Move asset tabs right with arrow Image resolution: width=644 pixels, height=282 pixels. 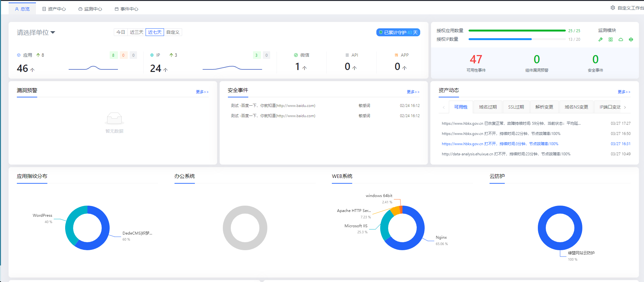625,107
